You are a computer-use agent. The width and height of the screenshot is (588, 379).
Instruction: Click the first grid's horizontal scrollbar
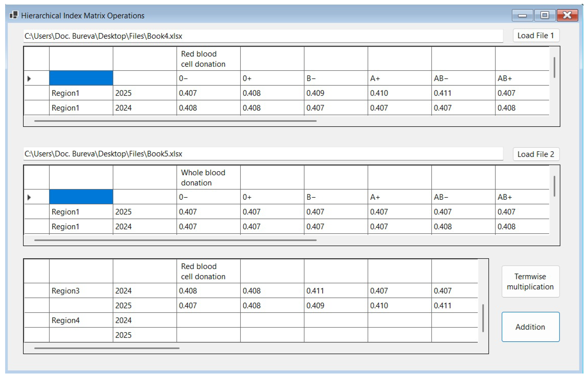click(x=175, y=121)
